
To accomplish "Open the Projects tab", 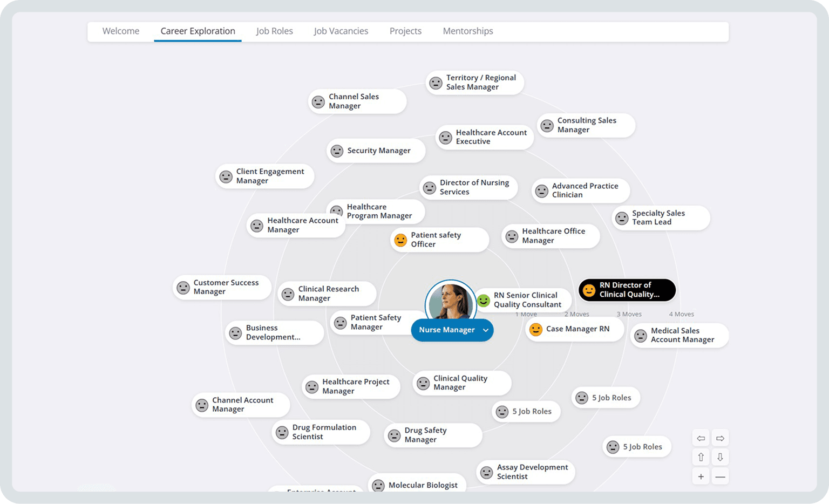I will (405, 31).
